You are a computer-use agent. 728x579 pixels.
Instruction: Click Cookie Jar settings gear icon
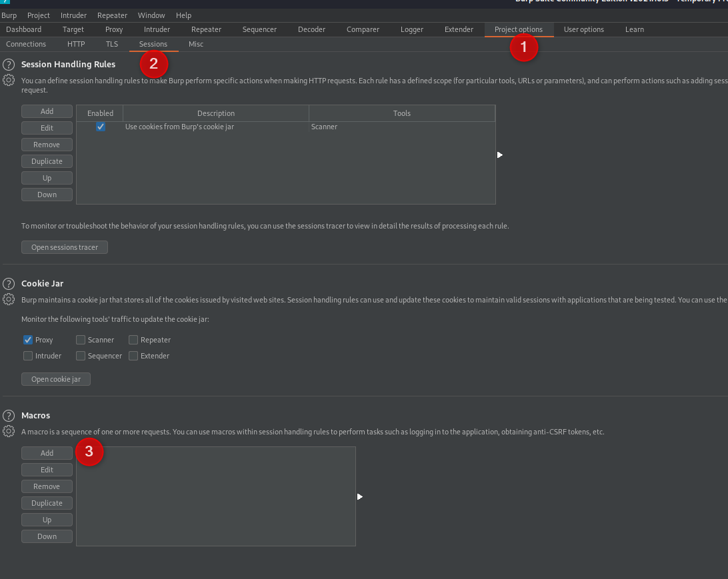click(9, 299)
